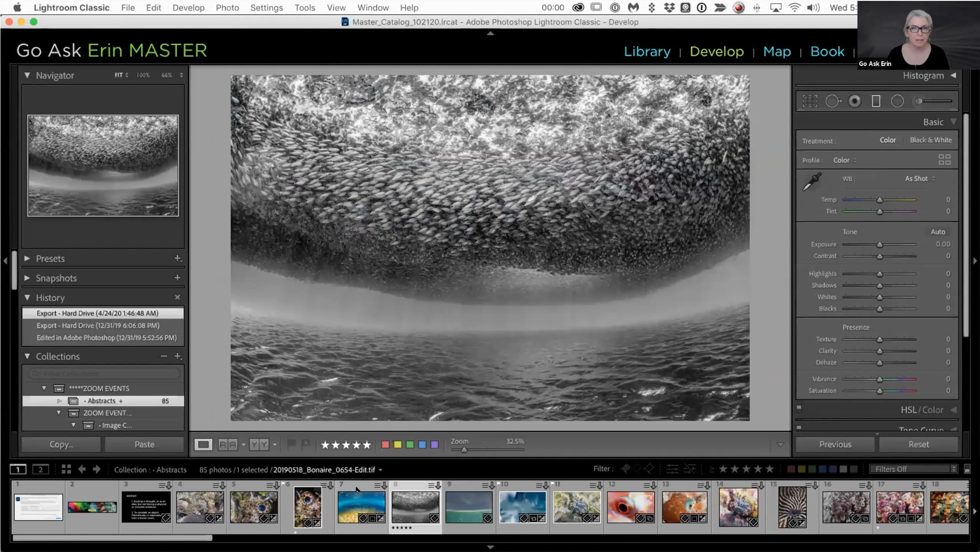The height and width of the screenshot is (552, 980).
Task: Open the Develop menu in menu bar
Action: (x=188, y=8)
